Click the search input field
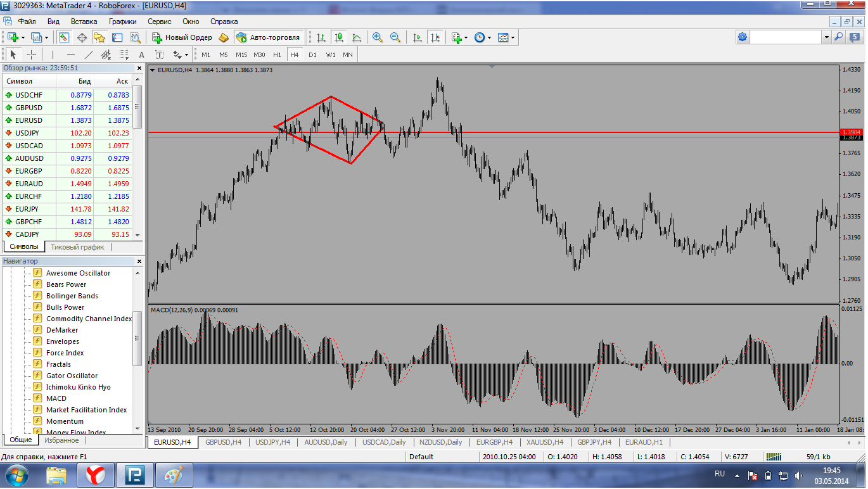The height and width of the screenshot is (489, 868). click(x=786, y=37)
